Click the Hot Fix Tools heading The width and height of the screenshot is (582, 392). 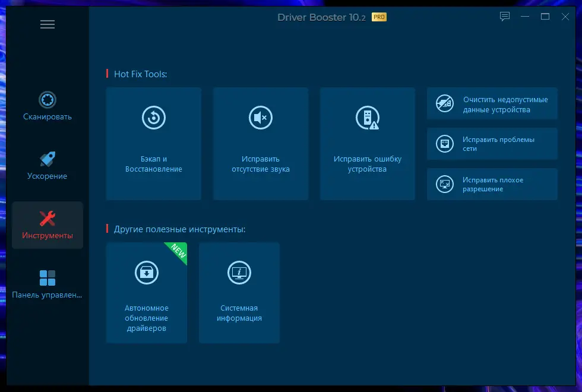point(140,74)
